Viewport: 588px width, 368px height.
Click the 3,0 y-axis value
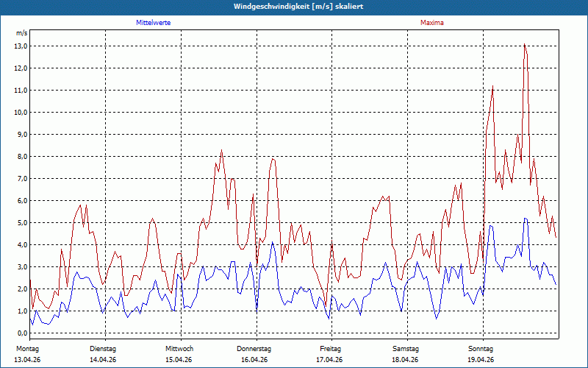[23, 267]
